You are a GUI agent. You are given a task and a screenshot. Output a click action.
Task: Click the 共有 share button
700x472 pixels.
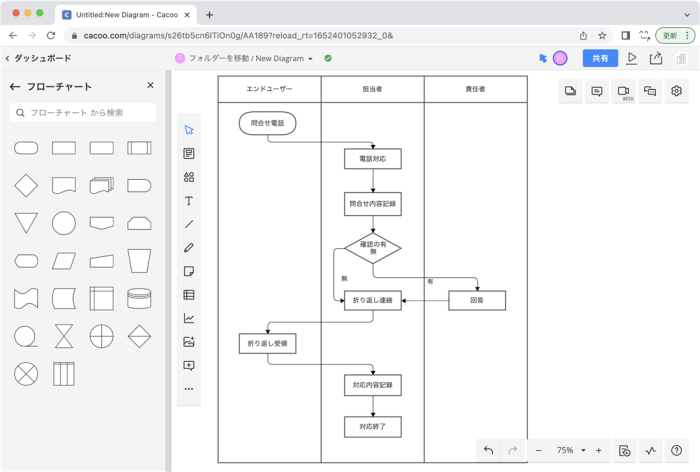600,58
